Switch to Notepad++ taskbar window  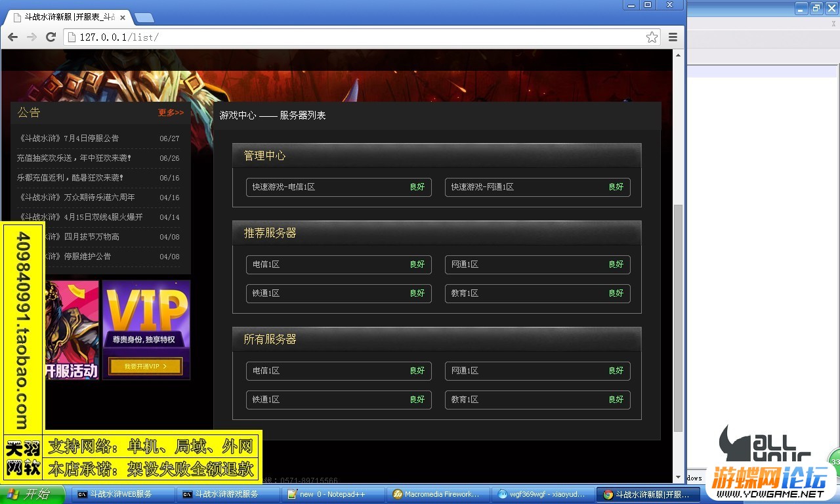333,495
